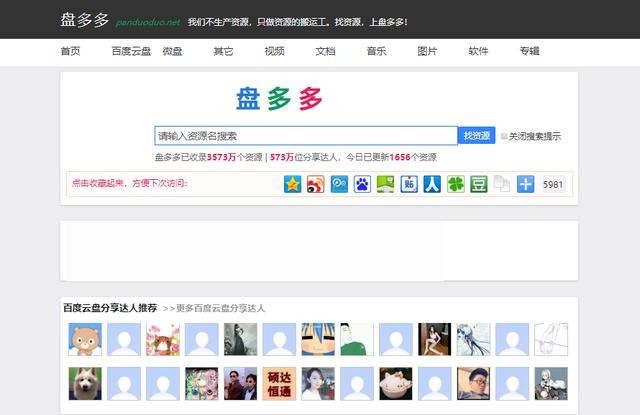640x415 pixels.
Task: Click the 点击收藏起来 bookmark prompt text
Action: click(x=129, y=183)
